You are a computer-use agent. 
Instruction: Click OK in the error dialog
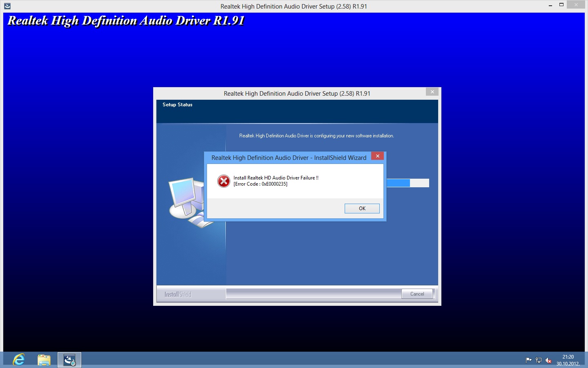click(x=362, y=209)
